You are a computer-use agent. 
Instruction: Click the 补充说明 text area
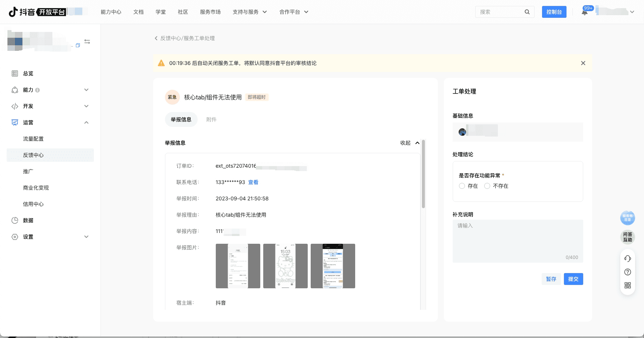[518, 241]
